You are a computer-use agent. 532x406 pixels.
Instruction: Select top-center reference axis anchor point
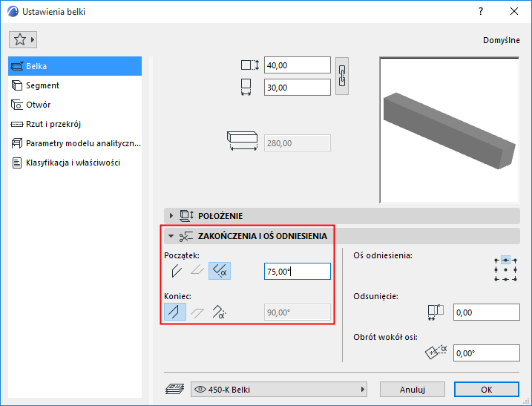click(x=505, y=261)
